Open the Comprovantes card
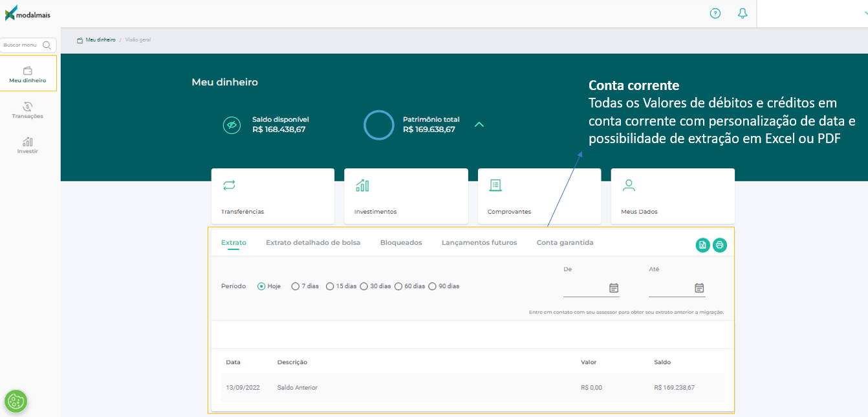 coord(539,196)
